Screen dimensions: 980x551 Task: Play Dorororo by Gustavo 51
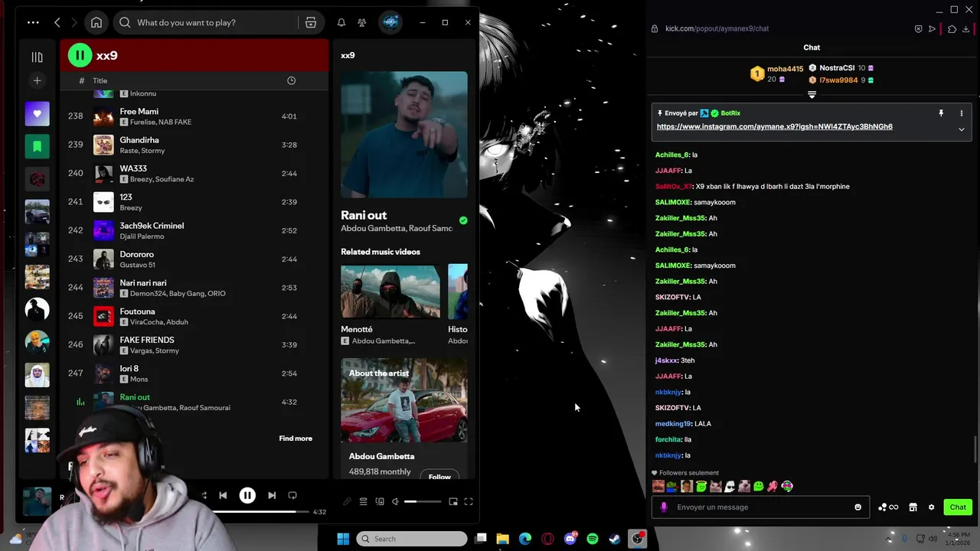point(194,259)
